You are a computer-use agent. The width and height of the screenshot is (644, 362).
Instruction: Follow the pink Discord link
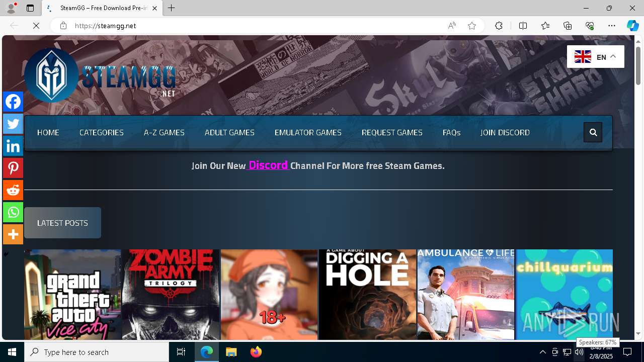(268, 165)
